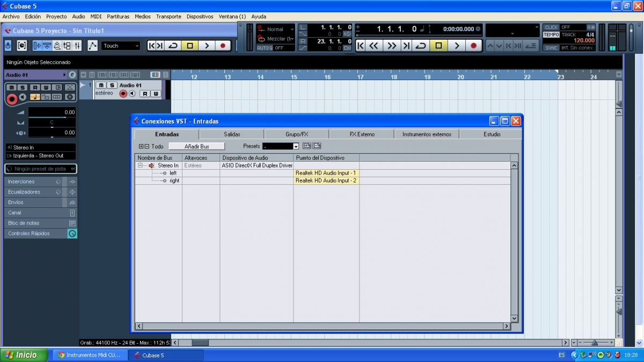The width and height of the screenshot is (644, 362).
Task: Show the Info Line toolbar icon
Action: [47, 46]
